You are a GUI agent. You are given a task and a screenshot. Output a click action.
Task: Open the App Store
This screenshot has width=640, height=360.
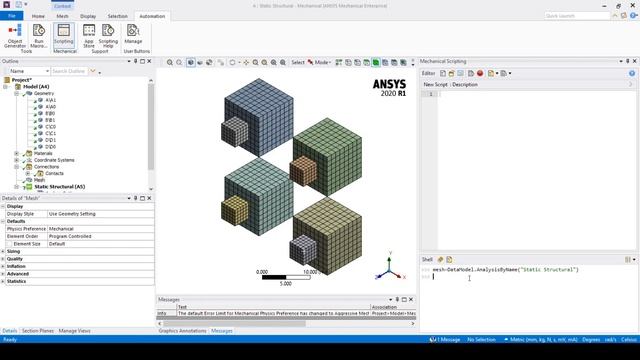coord(89,36)
